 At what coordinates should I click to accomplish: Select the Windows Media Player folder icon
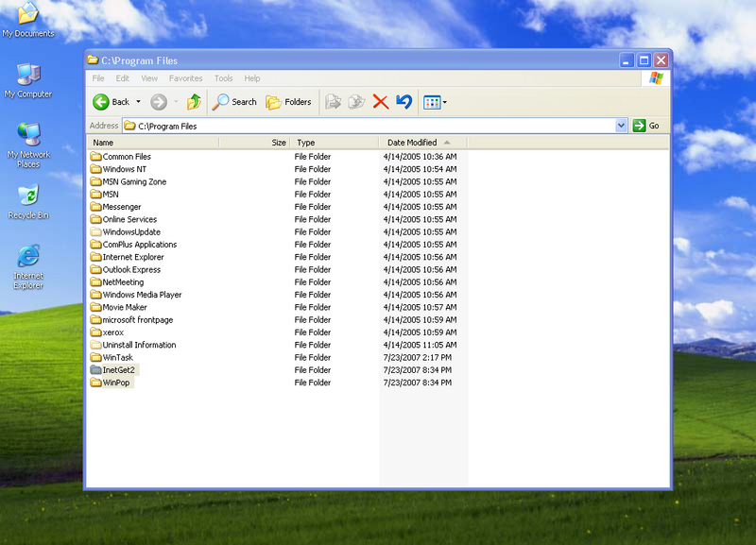click(x=96, y=294)
